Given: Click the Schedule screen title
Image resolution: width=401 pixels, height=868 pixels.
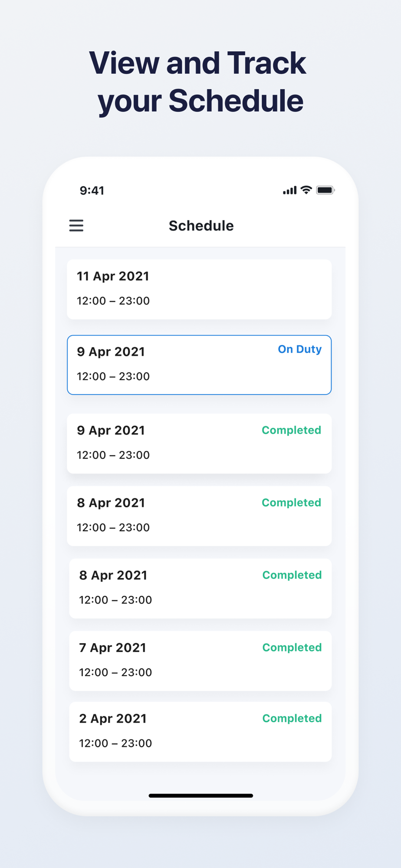Looking at the screenshot, I should point(201,226).
